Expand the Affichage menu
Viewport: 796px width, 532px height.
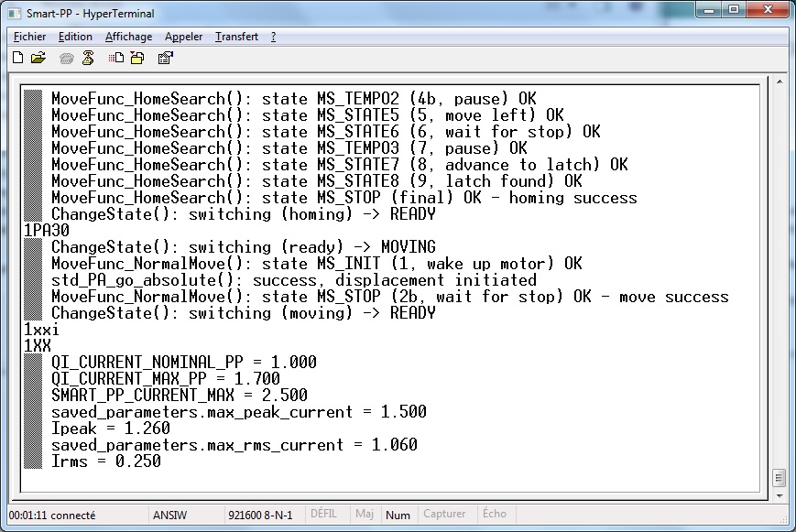coord(128,37)
